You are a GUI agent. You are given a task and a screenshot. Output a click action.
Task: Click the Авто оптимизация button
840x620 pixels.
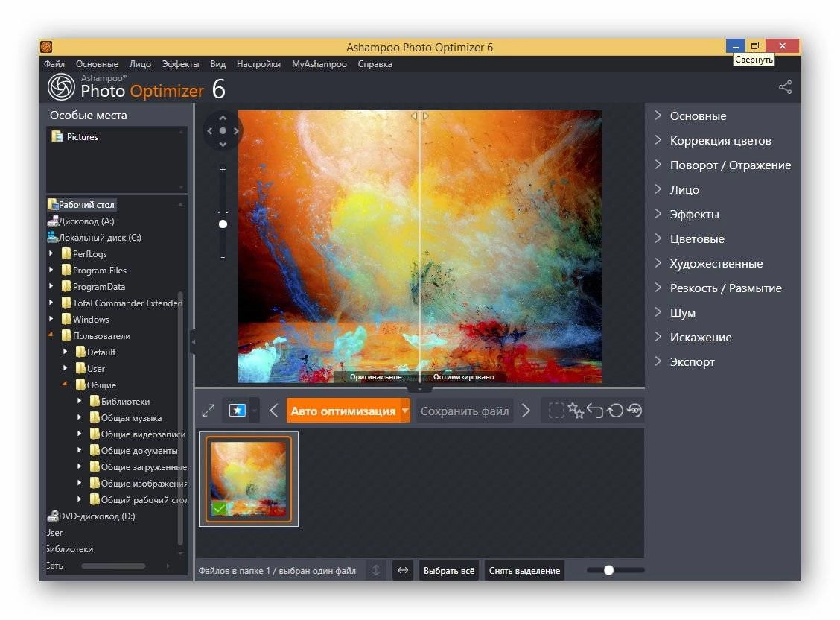343,411
